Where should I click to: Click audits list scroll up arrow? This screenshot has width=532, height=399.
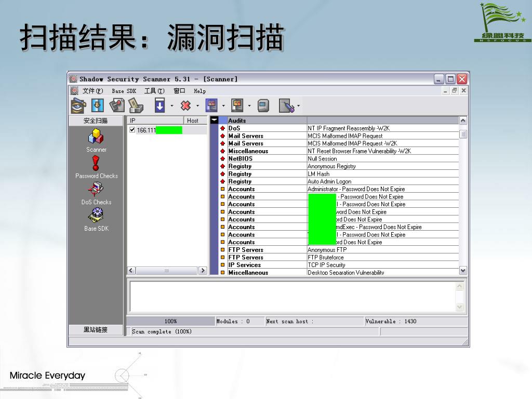click(463, 121)
